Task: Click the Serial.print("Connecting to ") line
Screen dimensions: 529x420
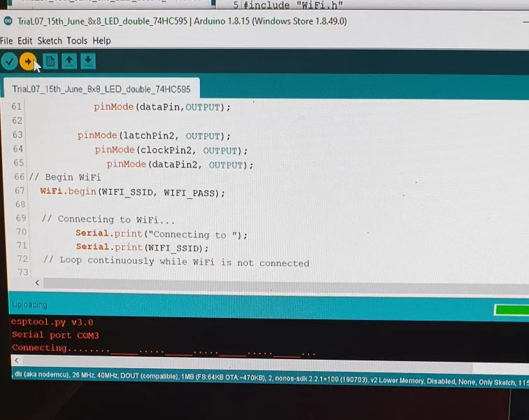Action: coord(162,234)
